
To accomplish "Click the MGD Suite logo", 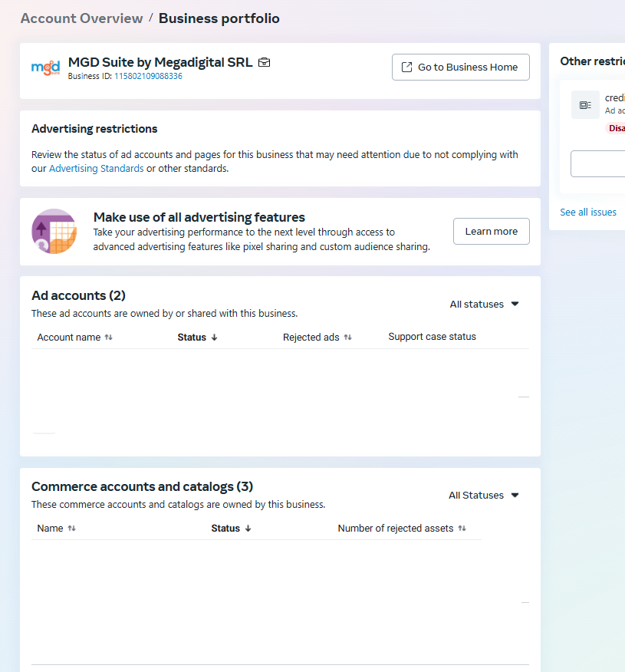I will click(x=45, y=68).
